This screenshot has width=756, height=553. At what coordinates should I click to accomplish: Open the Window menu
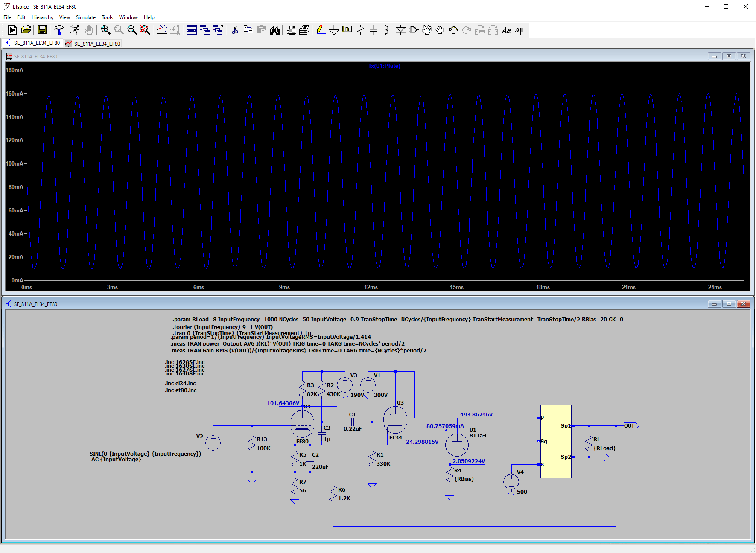tap(128, 17)
